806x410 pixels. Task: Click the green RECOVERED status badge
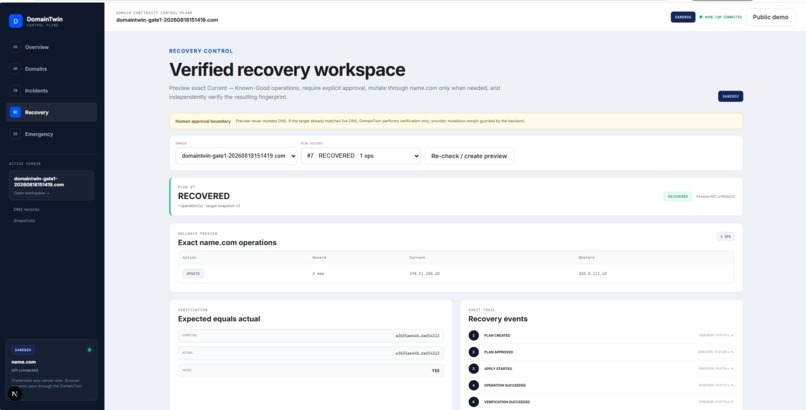click(x=677, y=196)
